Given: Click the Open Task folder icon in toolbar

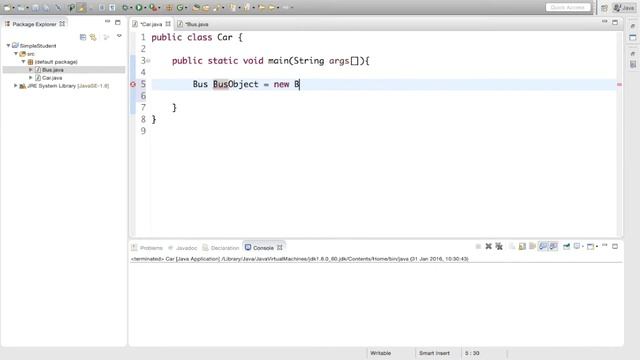Looking at the screenshot, I should (206, 7).
